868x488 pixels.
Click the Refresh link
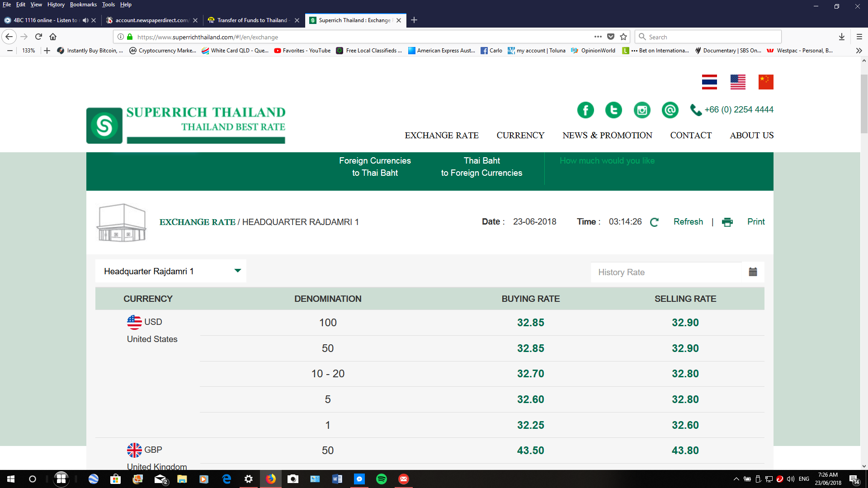(x=688, y=222)
